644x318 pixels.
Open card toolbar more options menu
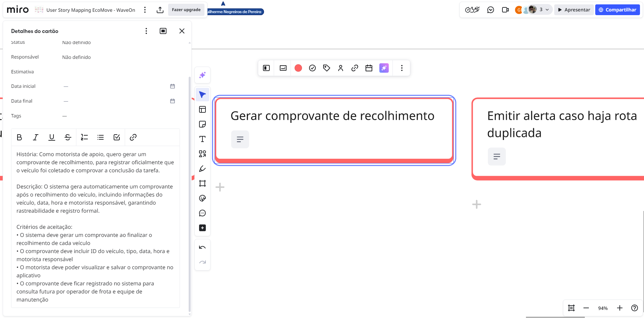click(x=402, y=68)
